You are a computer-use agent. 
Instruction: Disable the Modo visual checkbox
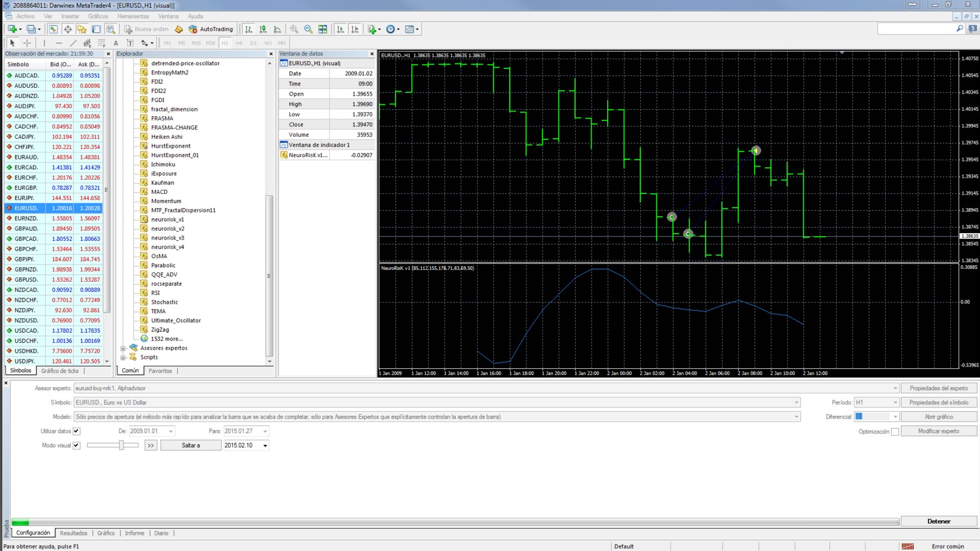point(76,445)
